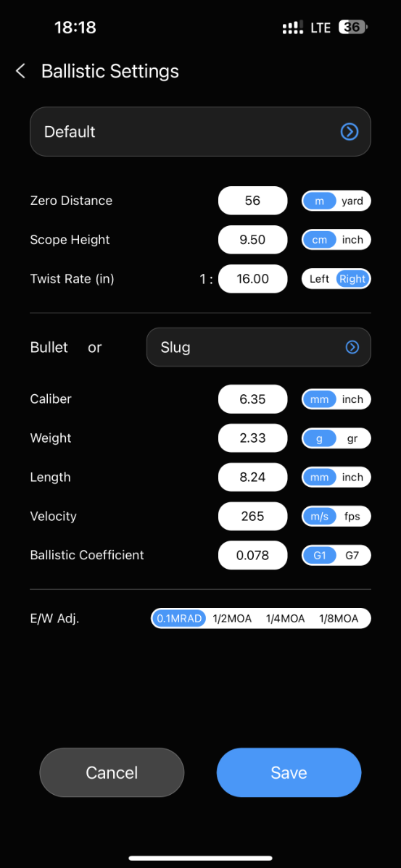Change Weight unit to gr

tap(352, 438)
